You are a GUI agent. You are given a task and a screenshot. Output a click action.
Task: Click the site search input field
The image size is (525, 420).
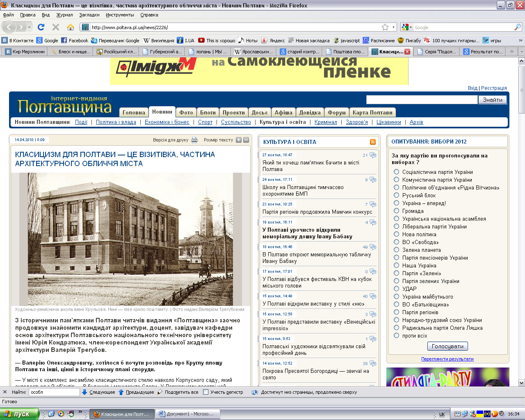pyautogui.click(x=422, y=100)
